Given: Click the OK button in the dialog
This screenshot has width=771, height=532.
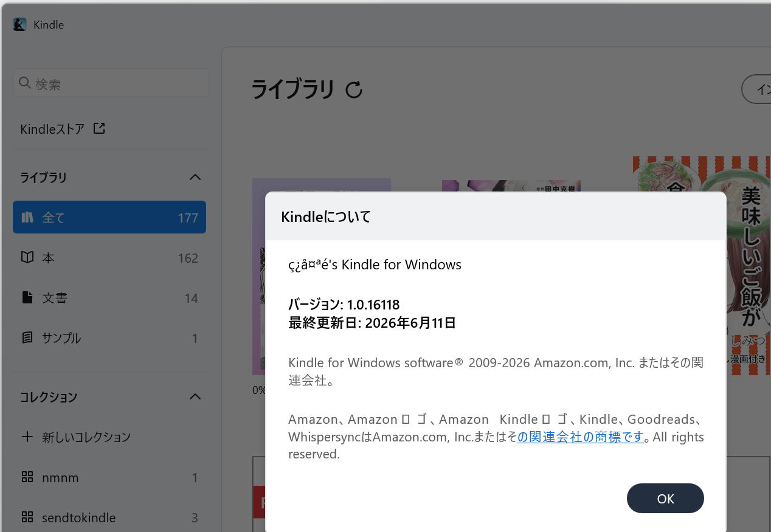Looking at the screenshot, I should click(x=665, y=499).
